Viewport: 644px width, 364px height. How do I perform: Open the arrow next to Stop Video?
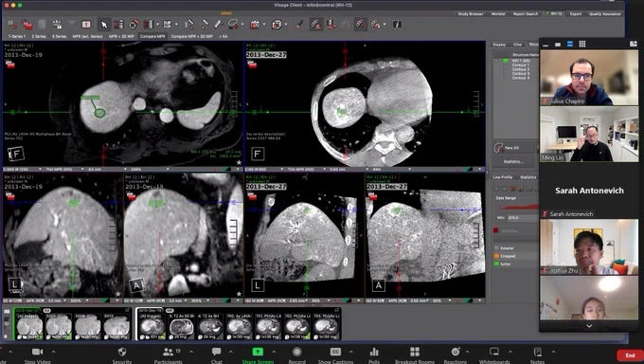[x=53, y=352]
